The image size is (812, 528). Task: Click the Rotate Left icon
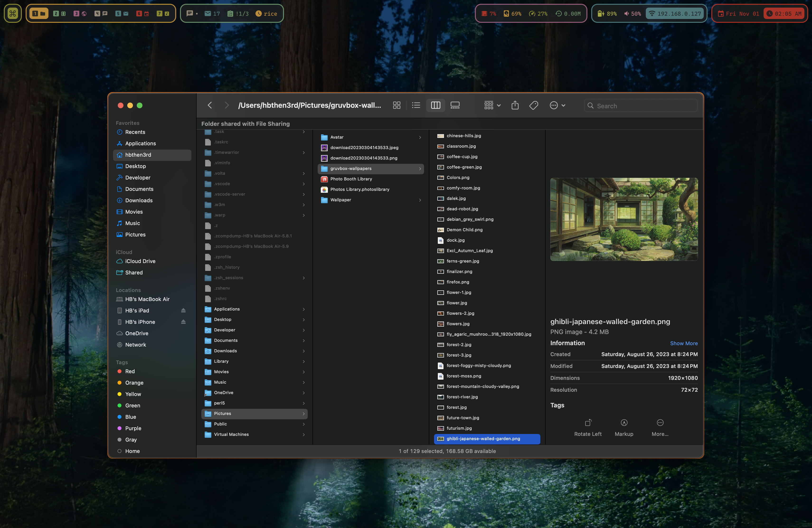click(x=588, y=423)
